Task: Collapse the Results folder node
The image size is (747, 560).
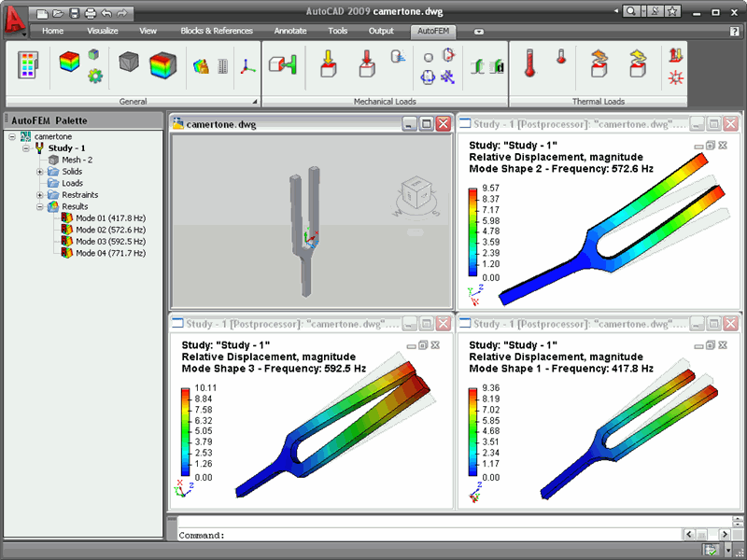Action: click(x=40, y=206)
